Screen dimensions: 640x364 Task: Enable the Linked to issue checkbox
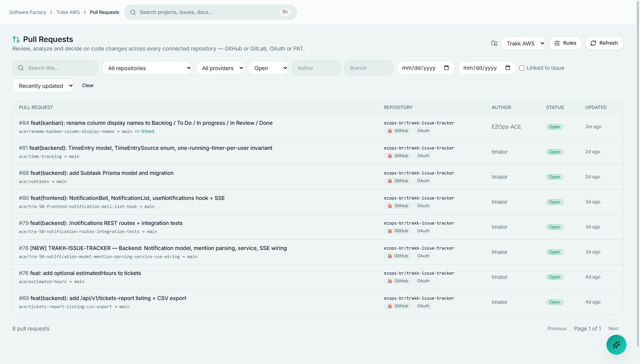pyautogui.click(x=522, y=68)
